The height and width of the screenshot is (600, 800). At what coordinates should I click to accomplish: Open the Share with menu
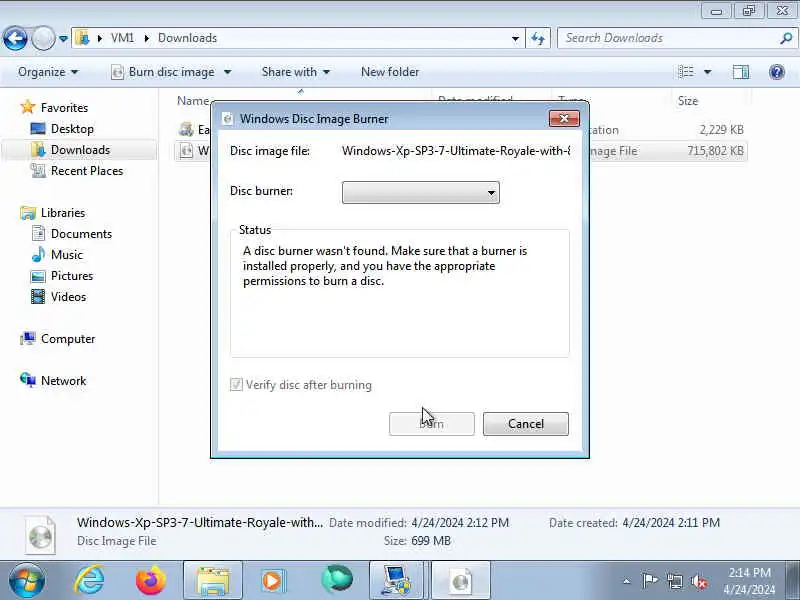295,72
